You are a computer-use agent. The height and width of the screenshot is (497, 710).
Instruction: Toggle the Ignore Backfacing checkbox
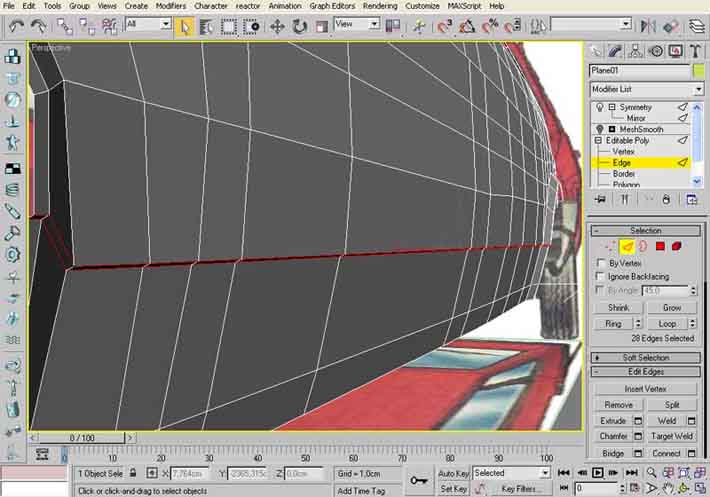click(598, 276)
